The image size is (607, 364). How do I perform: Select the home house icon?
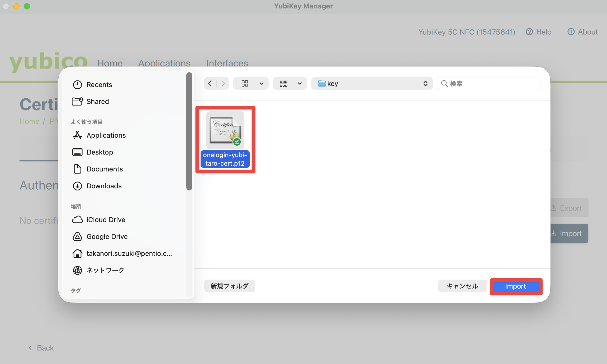[x=77, y=253]
